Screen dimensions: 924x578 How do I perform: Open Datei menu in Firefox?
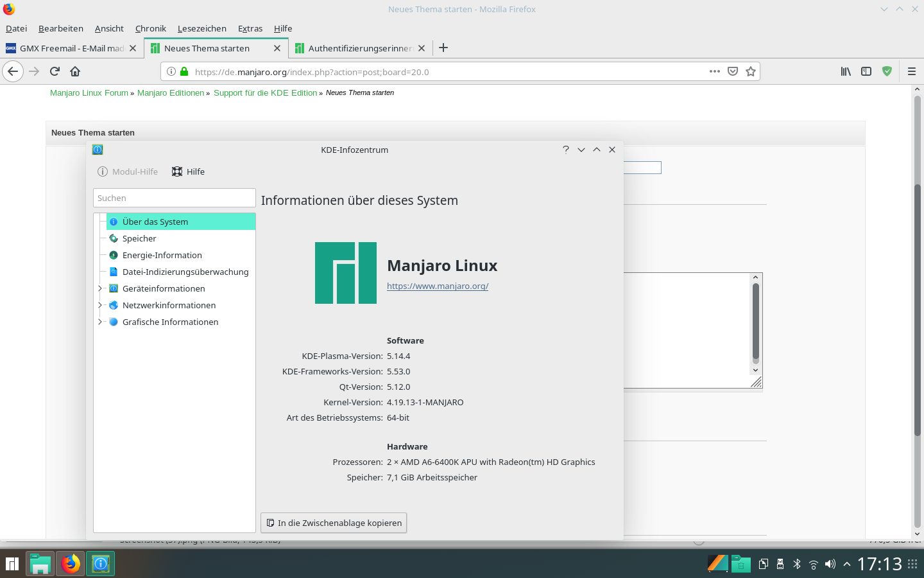[x=17, y=28]
